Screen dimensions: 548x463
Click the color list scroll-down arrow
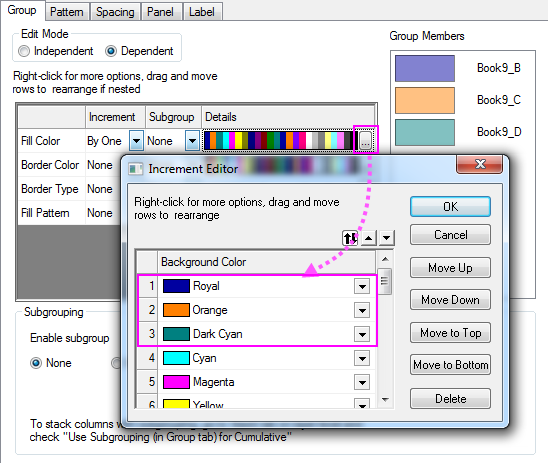(x=385, y=399)
